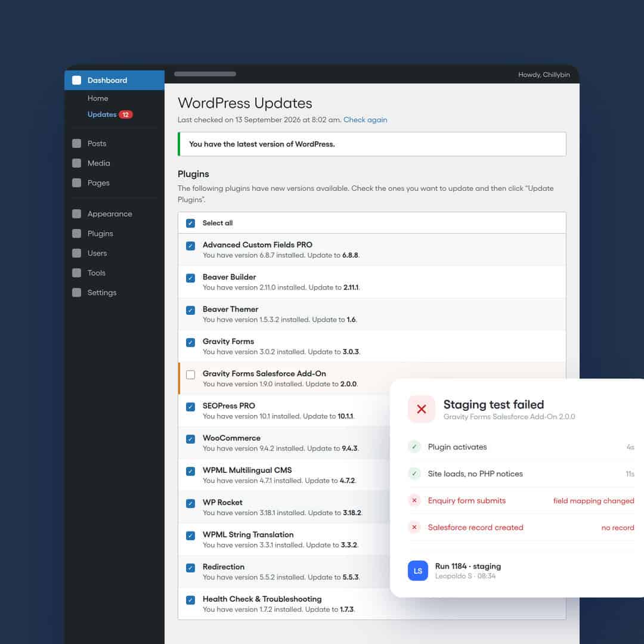Click the Salesforce record created label
The width and height of the screenshot is (644, 644).
[476, 527]
